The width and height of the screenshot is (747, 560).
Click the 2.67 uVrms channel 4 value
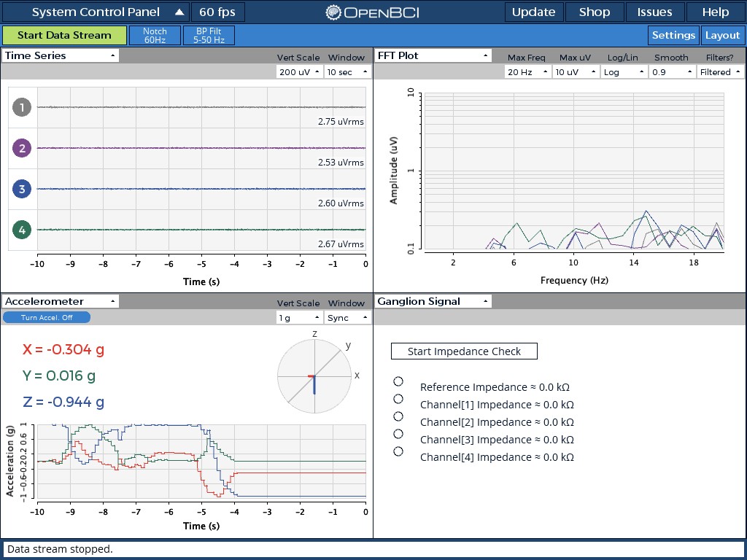(x=341, y=244)
